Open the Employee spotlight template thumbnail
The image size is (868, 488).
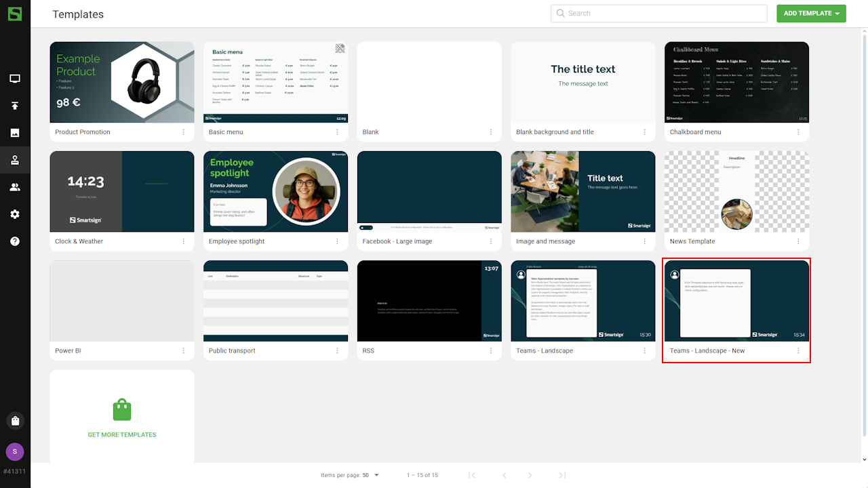tap(275, 192)
